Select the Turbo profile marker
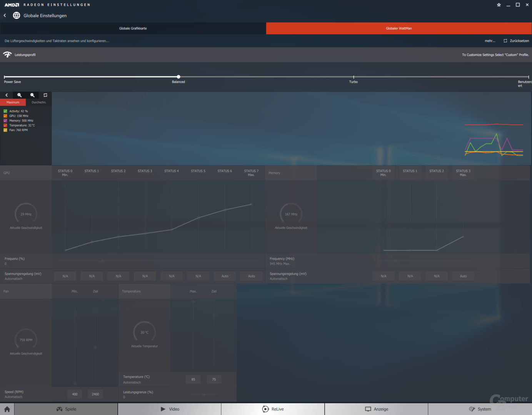This screenshot has height=415, width=532. [x=354, y=77]
